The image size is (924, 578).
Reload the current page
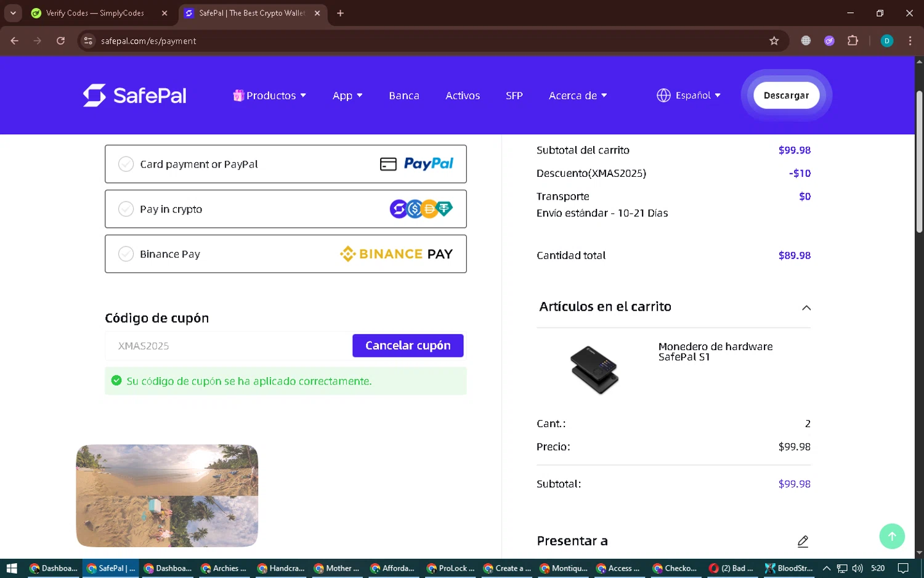pyautogui.click(x=60, y=41)
